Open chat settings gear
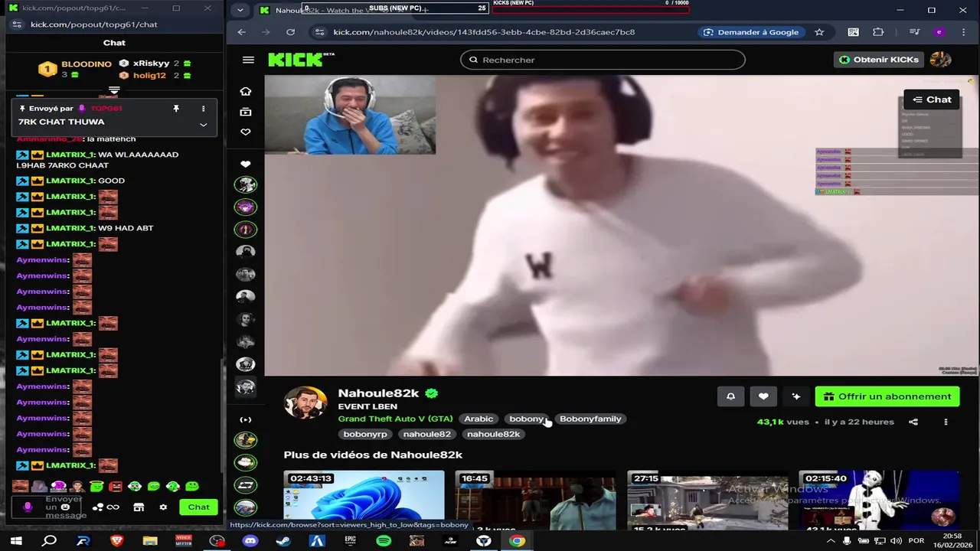The image size is (980, 551). [163, 507]
